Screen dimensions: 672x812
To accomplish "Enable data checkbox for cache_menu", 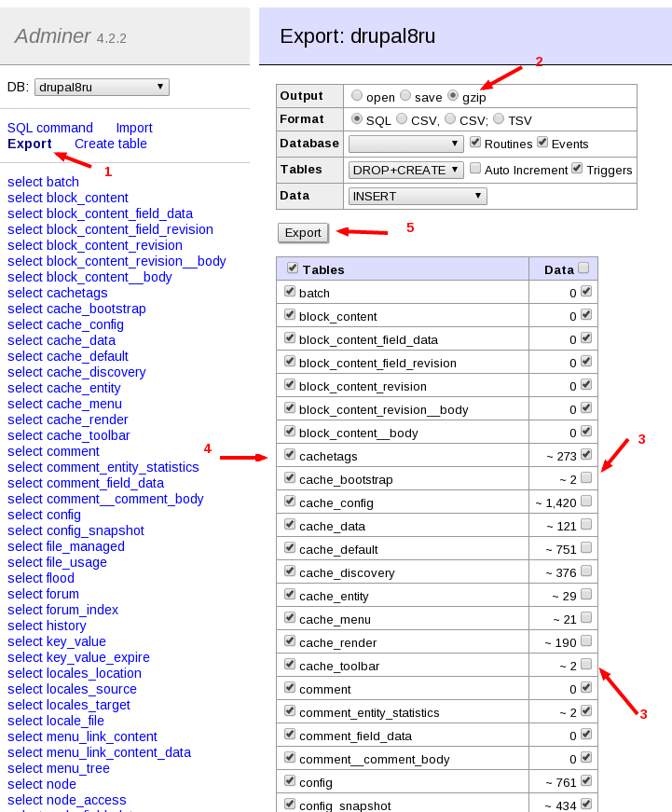I will [586, 617].
